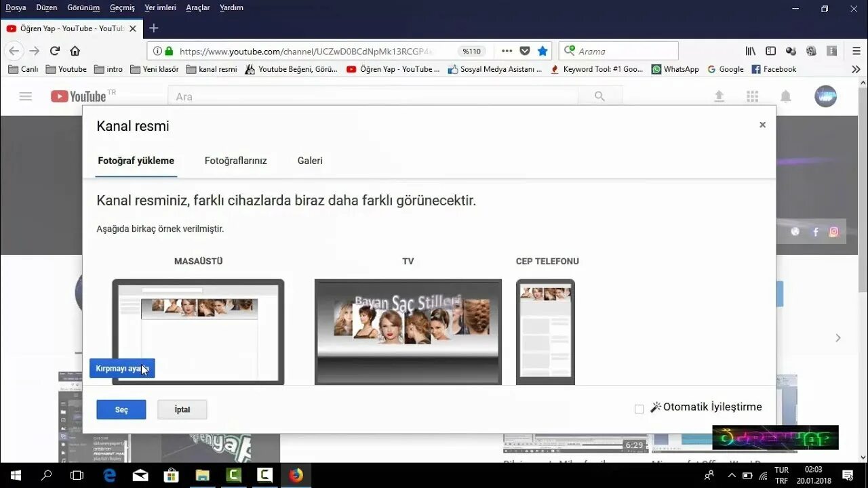The width and height of the screenshot is (868, 488).
Task: Open Windows taskbar search magnifier
Action: click(x=46, y=475)
